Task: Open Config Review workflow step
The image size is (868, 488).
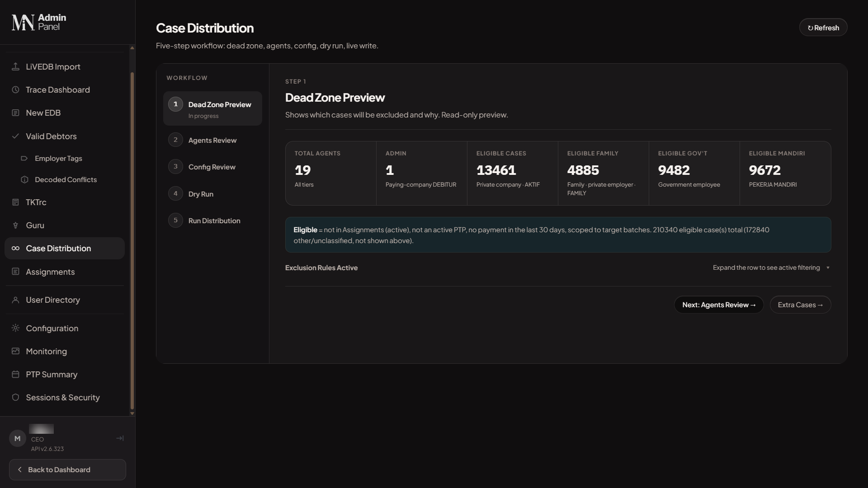Action: [212, 167]
